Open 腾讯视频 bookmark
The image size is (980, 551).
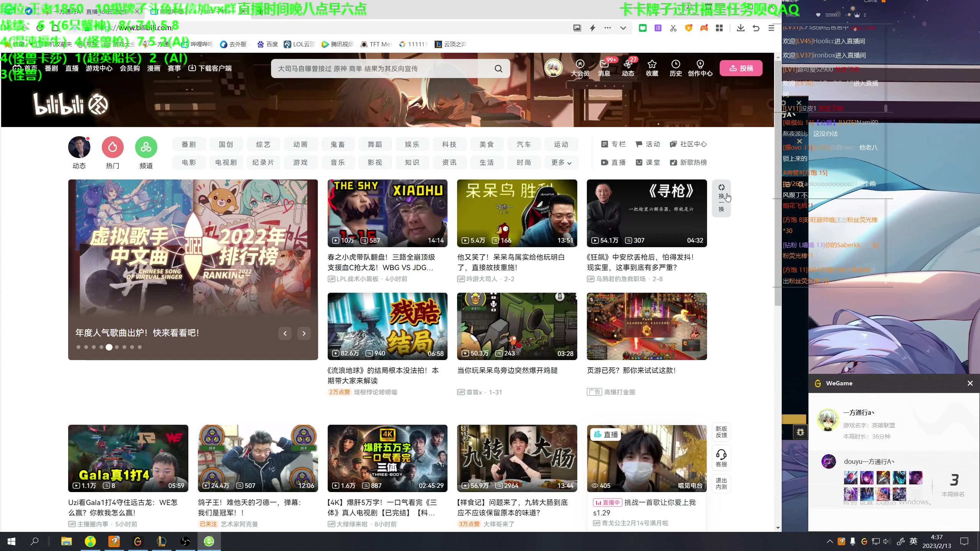click(x=338, y=44)
